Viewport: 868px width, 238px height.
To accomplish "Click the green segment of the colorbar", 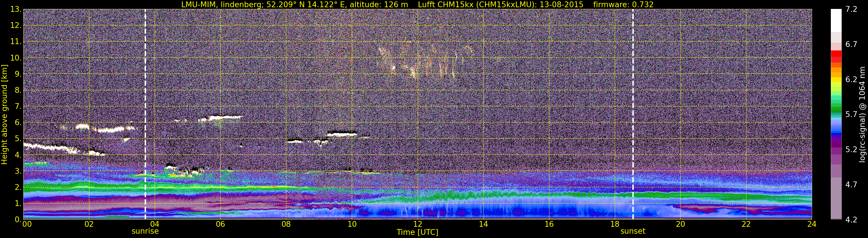I will coord(836,109).
